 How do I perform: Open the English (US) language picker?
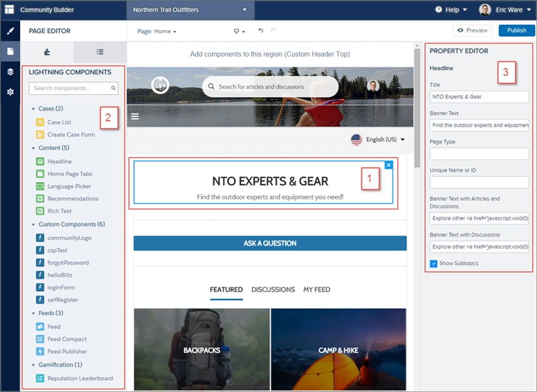coord(378,140)
